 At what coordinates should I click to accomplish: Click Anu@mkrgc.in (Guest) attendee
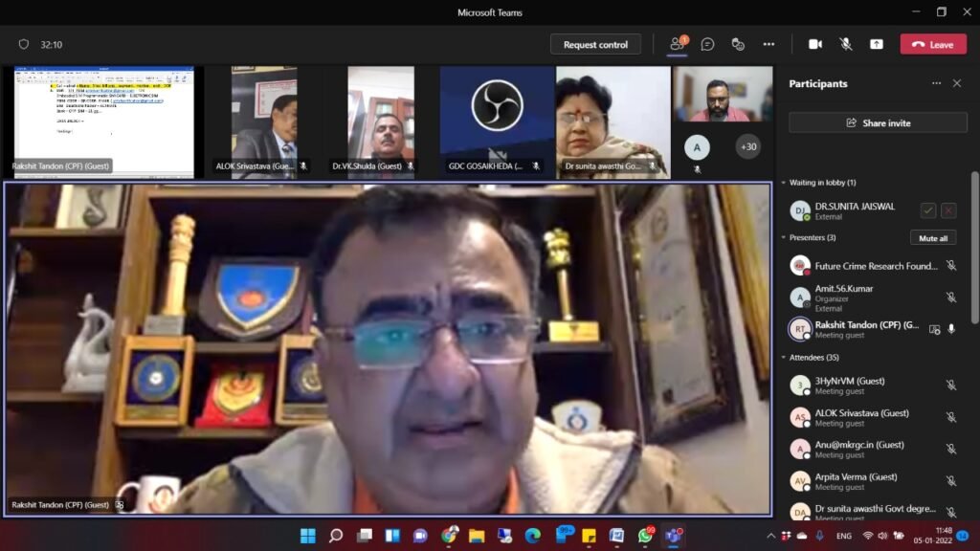coord(874,450)
